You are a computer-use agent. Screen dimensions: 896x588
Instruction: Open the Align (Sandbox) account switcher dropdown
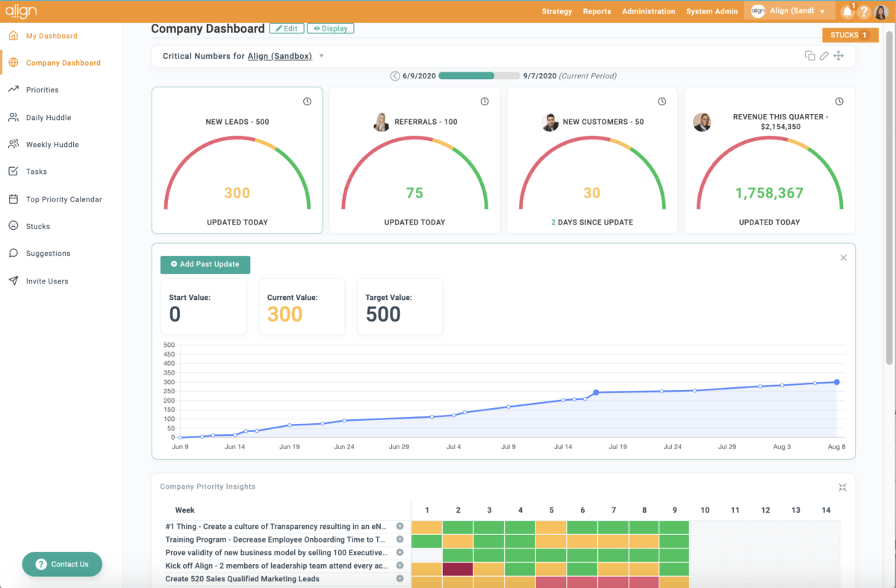click(789, 11)
